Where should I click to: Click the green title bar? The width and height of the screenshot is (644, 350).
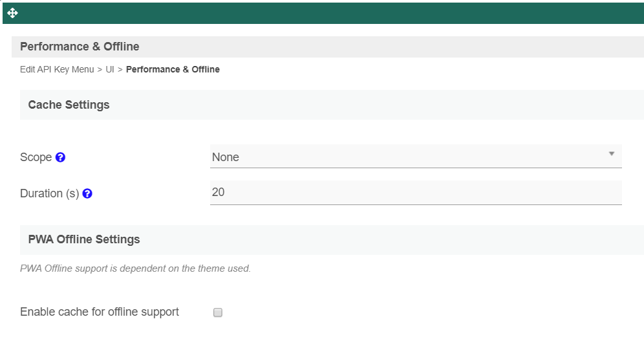point(323,13)
